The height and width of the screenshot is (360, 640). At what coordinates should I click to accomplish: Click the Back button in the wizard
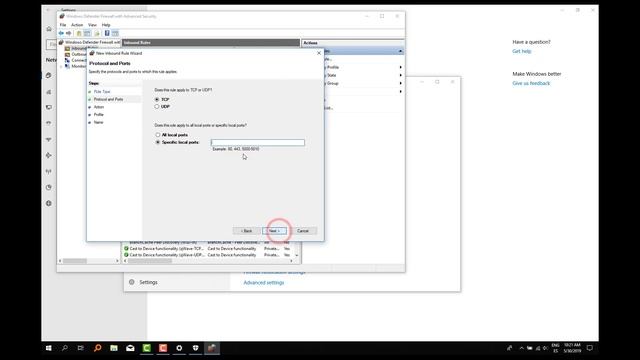coord(246,231)
